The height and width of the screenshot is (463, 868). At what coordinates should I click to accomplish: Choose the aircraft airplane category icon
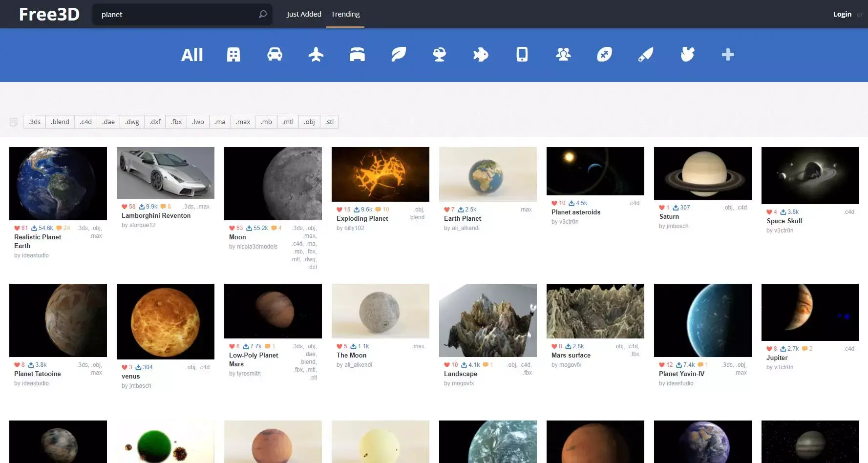pos(316,55)
